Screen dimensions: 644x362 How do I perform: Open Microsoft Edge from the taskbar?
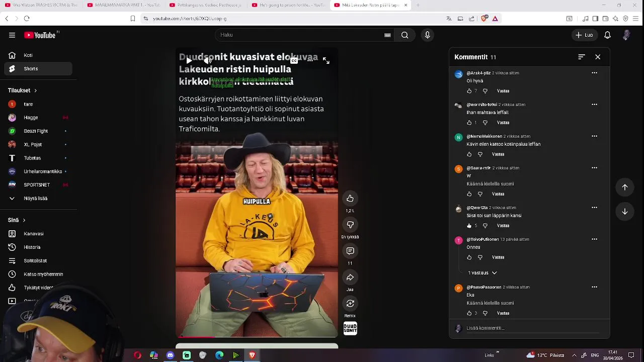219,355
